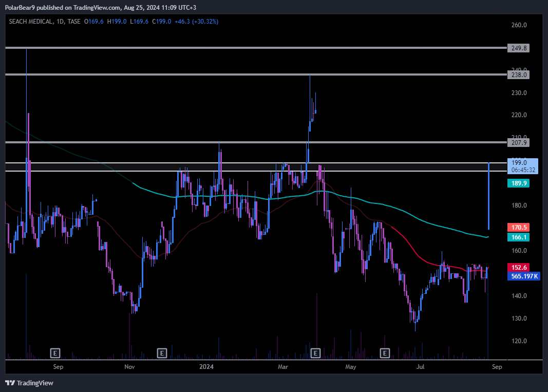Click the red 170.5 price label
This screenshot has width=548, height=392.
519,228
